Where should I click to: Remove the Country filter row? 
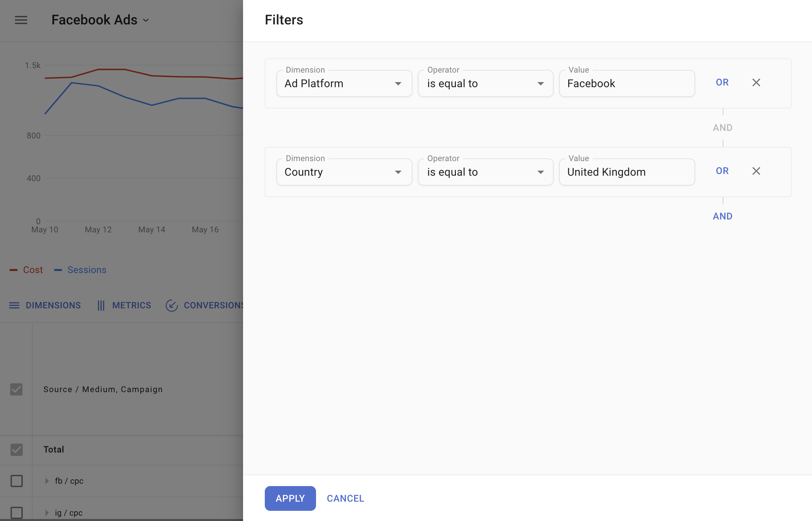coord(756,171)
